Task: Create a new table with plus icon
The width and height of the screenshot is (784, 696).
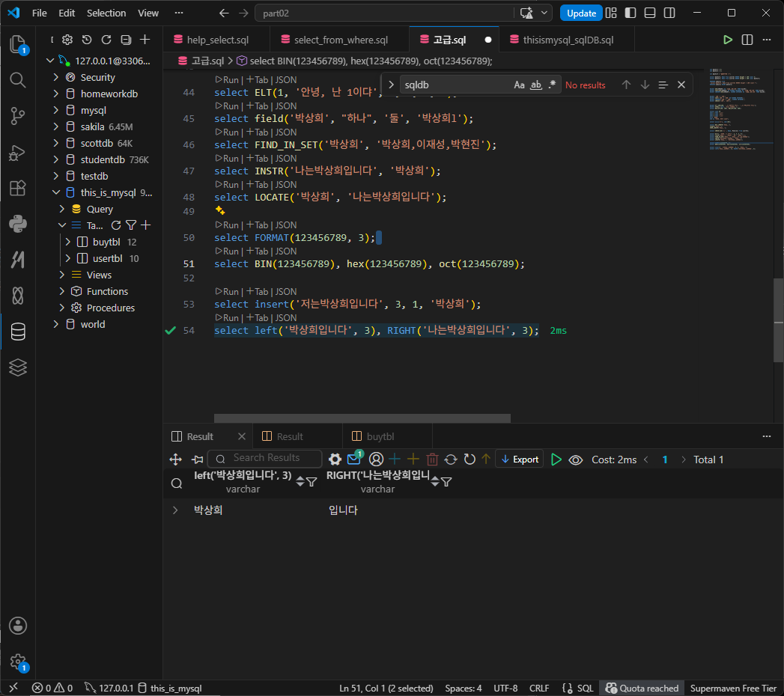Action: click(146, 225)
